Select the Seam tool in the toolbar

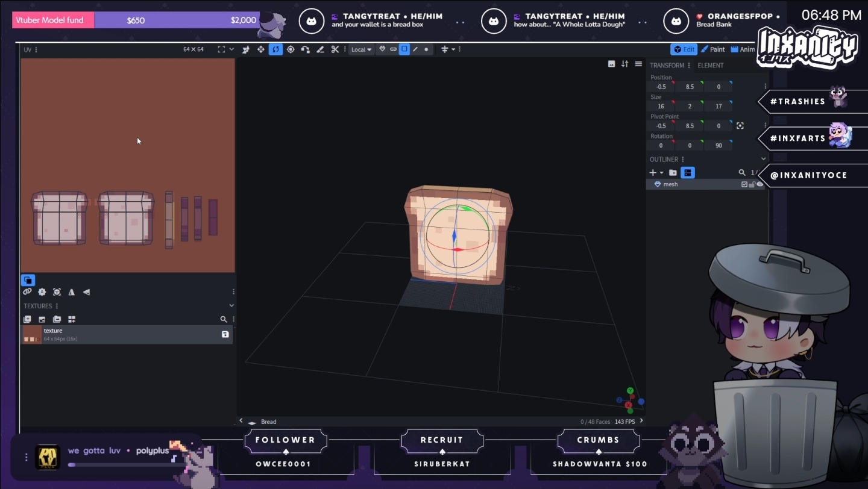click(320, 49)
